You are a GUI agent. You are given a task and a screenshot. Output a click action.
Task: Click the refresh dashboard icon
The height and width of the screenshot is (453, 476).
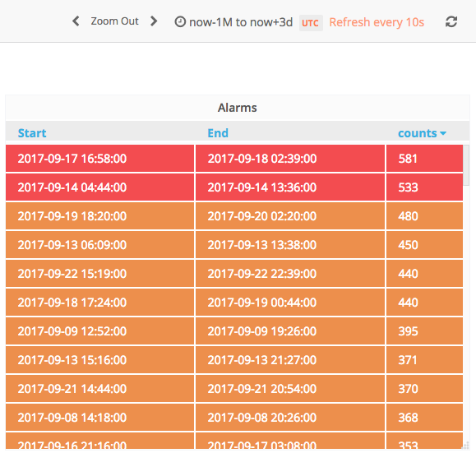click(x=451, y=22)
